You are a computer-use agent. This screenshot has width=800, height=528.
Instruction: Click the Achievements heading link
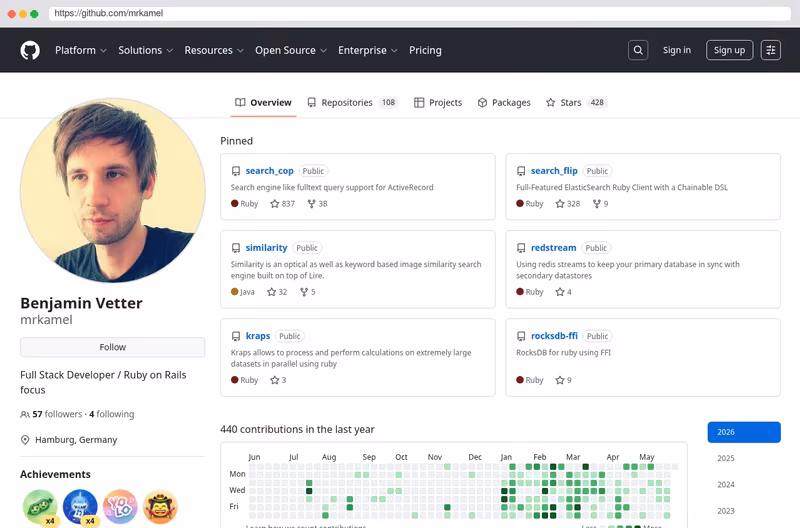tap(55, 474)
